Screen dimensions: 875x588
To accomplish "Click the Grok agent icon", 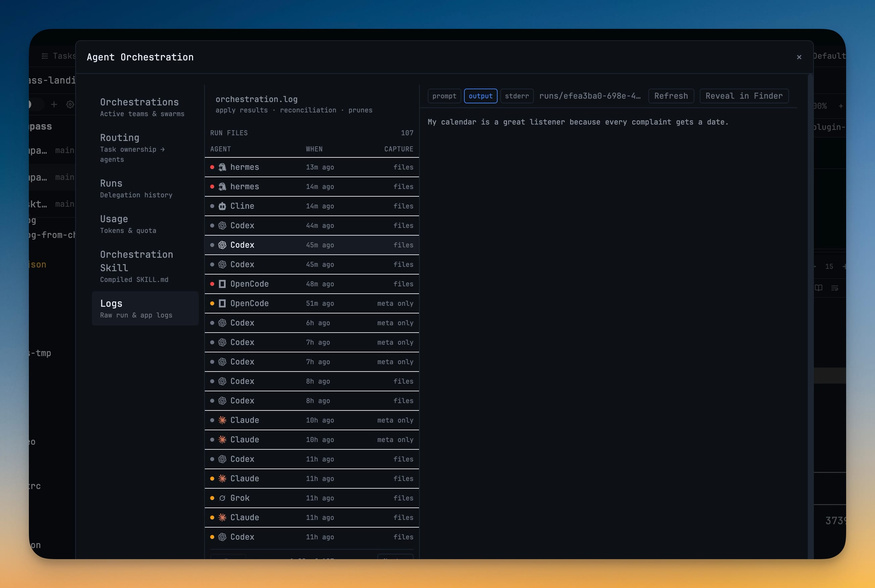I will coord(222,498).
